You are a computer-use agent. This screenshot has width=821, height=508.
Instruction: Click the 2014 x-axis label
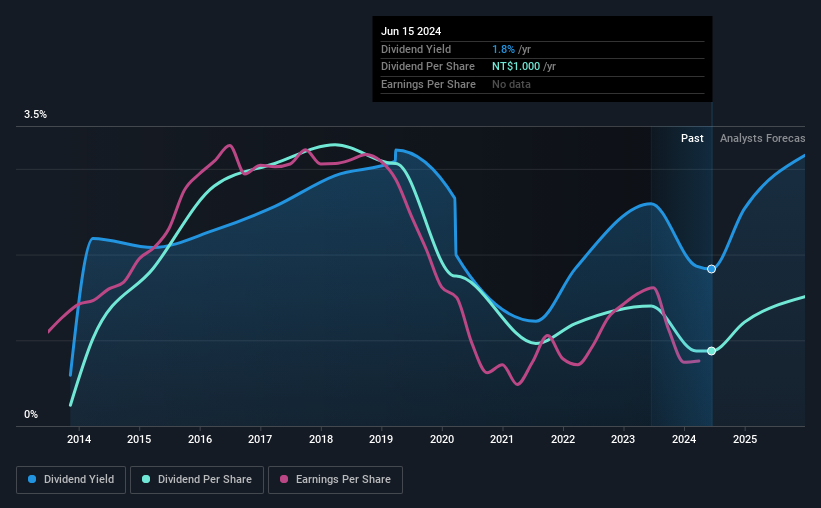click(x=79, y=439)
